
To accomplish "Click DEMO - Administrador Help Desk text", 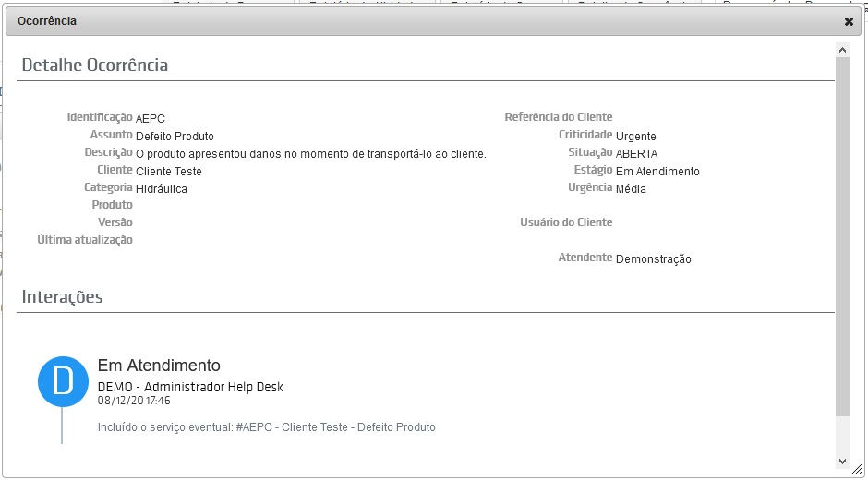I will tap(190, 387).
